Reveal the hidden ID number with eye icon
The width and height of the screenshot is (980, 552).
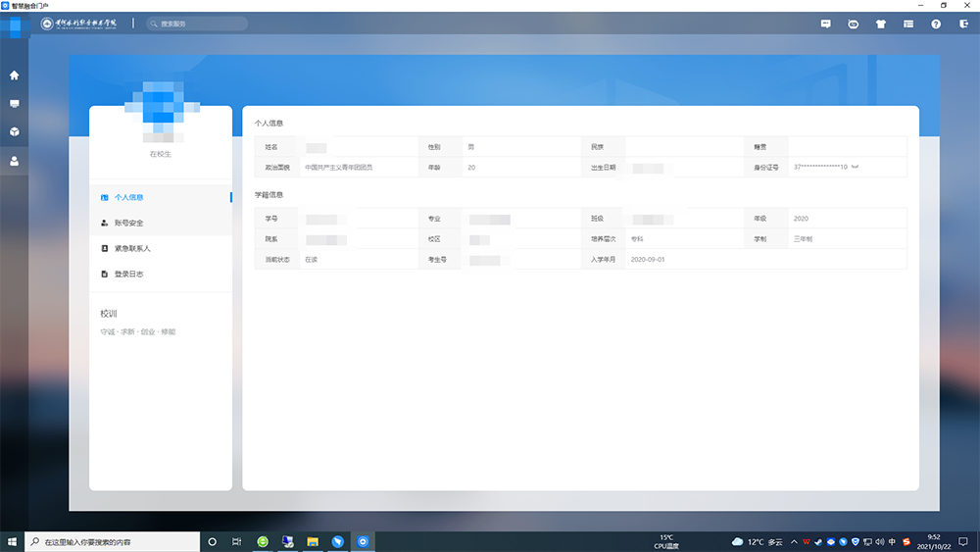point(856,168)
